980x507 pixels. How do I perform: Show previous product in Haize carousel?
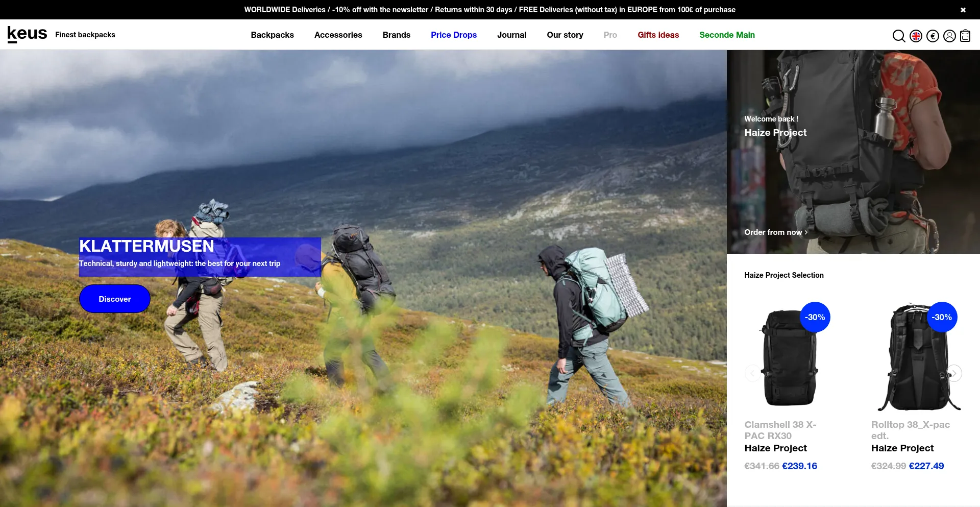point(752,373)
